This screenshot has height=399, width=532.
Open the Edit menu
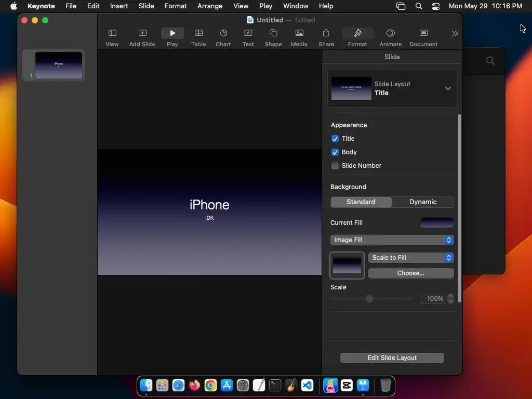94,6
